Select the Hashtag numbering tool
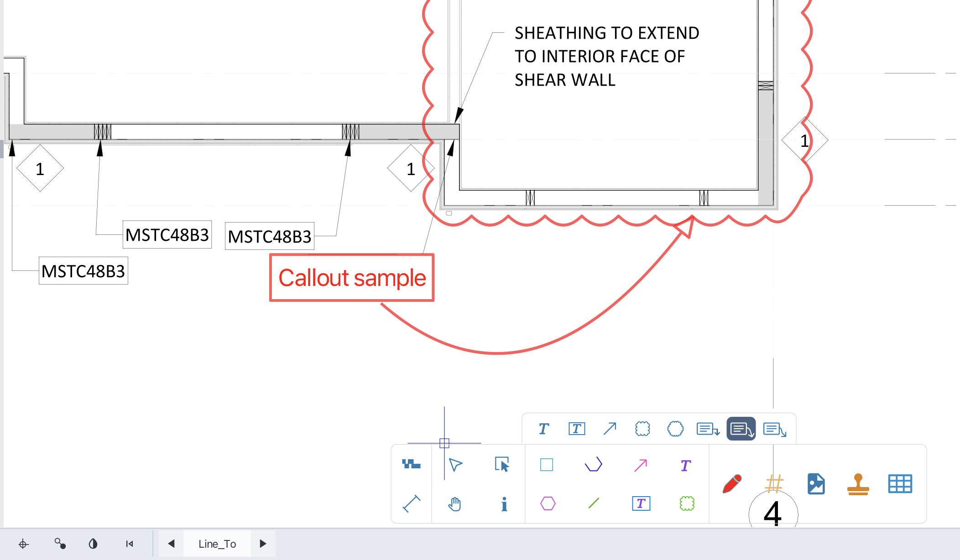960x560 pixels. tap(773, 484)
